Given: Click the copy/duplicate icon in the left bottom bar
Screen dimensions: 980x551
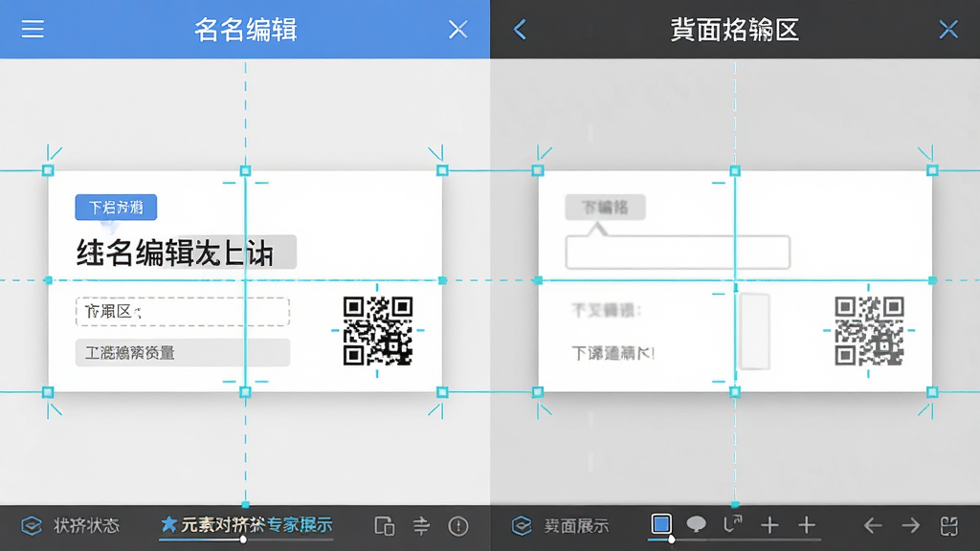Looking at the screenshot, I should pos(385,526).
